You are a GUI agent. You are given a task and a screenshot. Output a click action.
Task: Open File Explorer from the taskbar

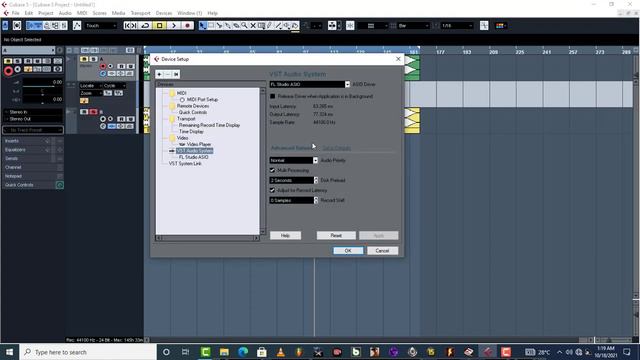point(224,352)
